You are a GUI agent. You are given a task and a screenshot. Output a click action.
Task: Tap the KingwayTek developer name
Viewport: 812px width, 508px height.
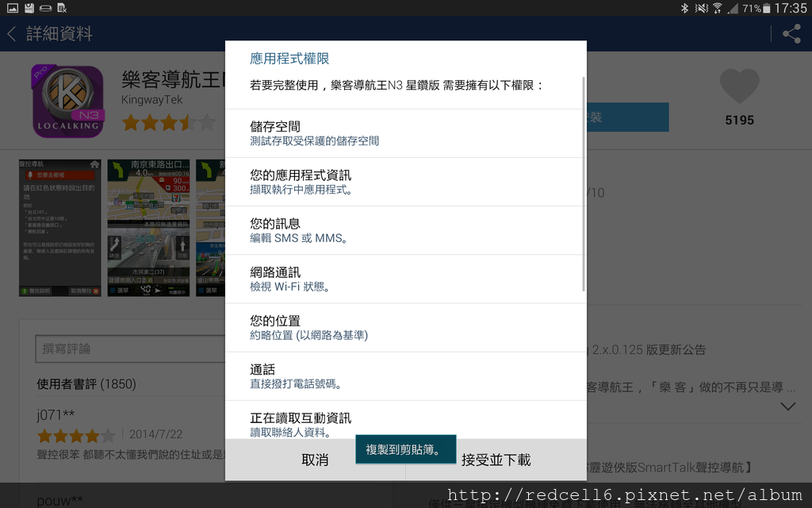151,99
